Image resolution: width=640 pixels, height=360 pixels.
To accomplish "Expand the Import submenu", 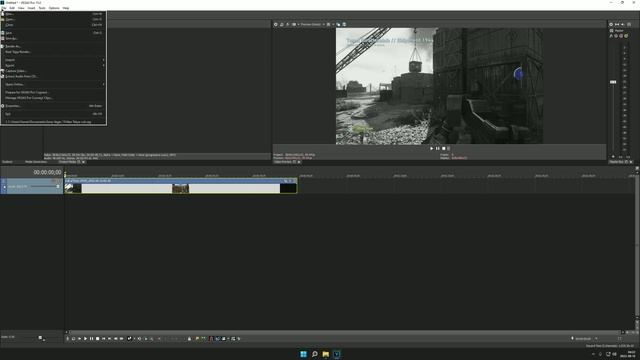I will 54,60.
